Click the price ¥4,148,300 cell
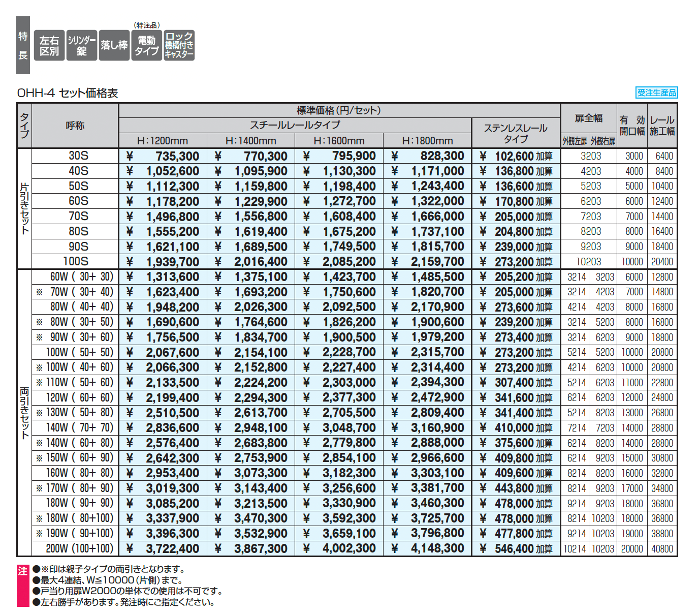 [x=427, y=548]
